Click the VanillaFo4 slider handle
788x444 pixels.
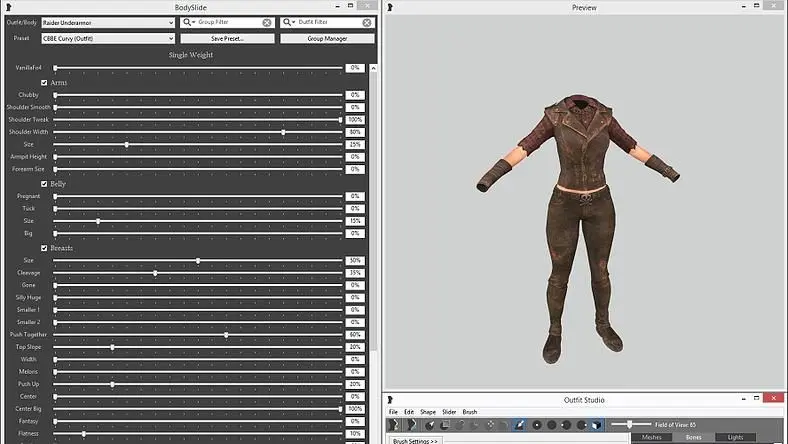click(x=55, y=68)
